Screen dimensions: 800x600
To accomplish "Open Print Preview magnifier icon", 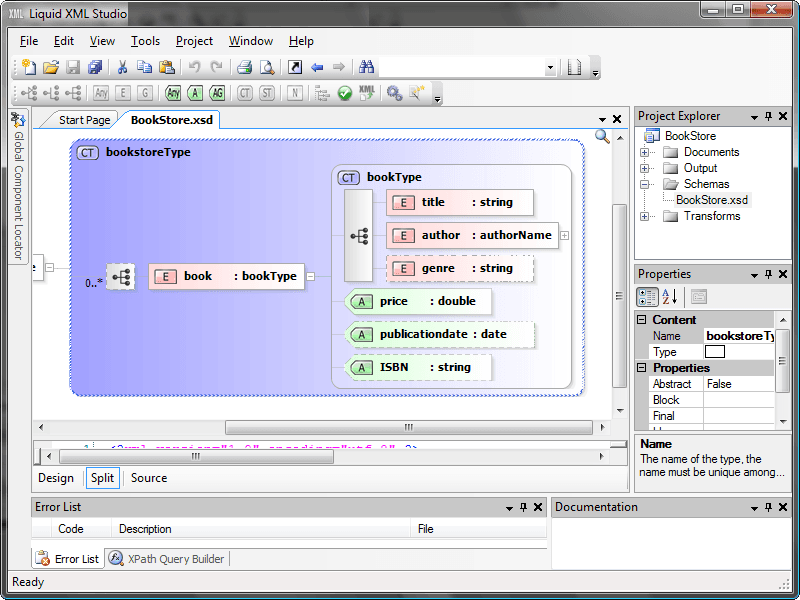I will click(267, 67).
